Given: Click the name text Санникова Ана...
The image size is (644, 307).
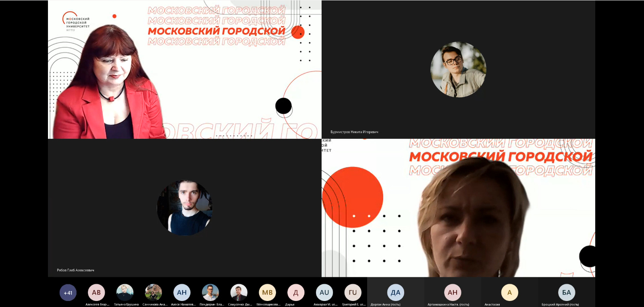Looking at the screenshot, I should coord(155,305).
